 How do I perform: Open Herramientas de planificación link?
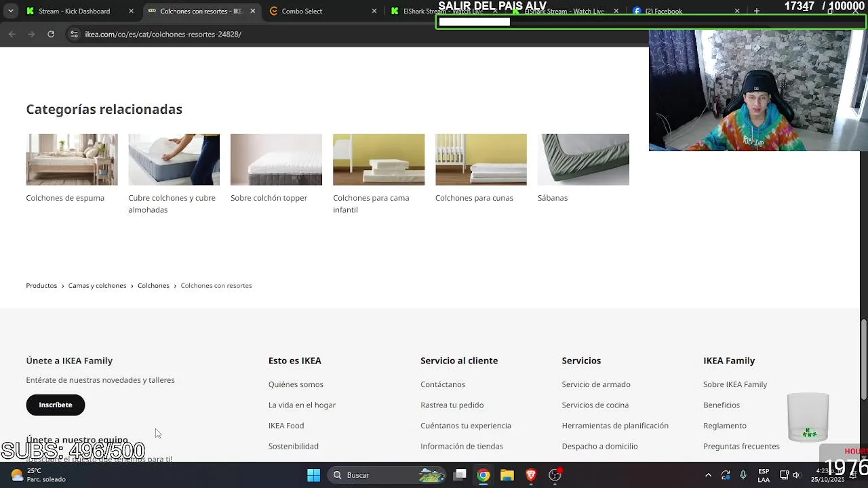point(615,426)
